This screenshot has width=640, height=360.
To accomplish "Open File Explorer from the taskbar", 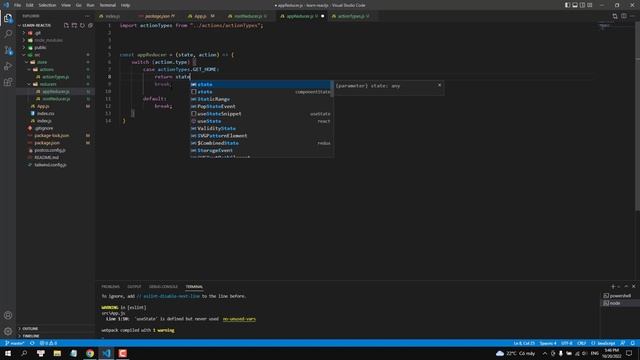I will [x=57, y=353].
